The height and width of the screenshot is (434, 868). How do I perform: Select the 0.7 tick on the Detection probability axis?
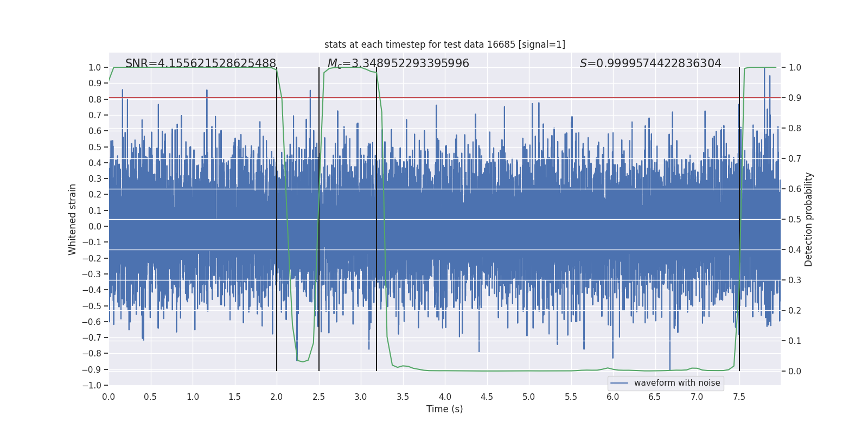[x=795, y=158]
